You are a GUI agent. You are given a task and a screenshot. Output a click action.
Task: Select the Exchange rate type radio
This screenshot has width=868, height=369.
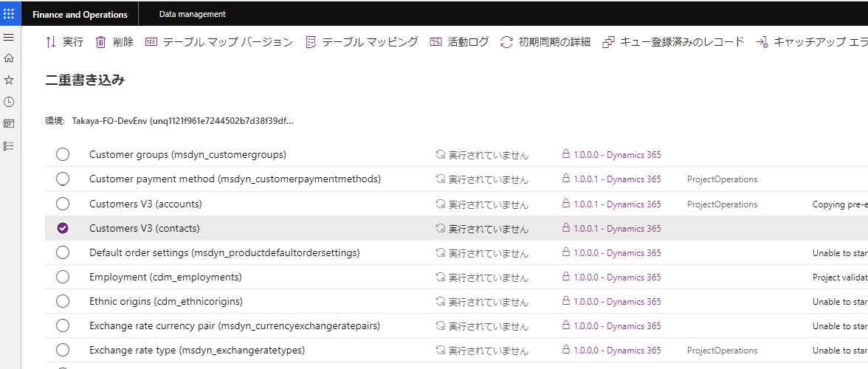[63, 351]
